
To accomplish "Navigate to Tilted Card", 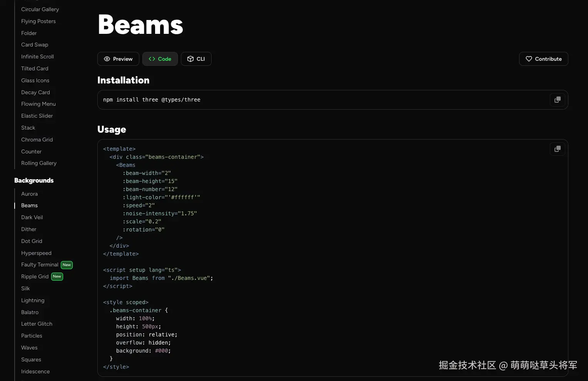I will click(35, 68).
